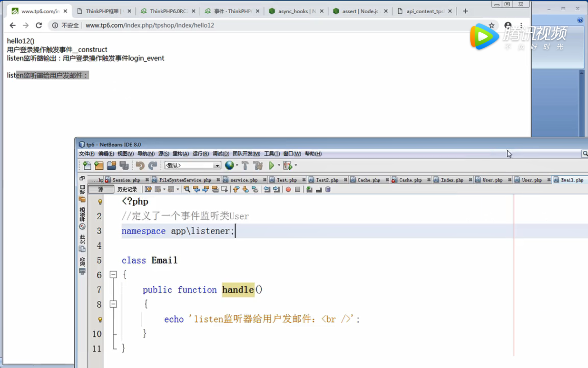Click the lightbulb hint beside the echo line
The height and width of the screenshot is (368, 588).
tap(100, 319)
